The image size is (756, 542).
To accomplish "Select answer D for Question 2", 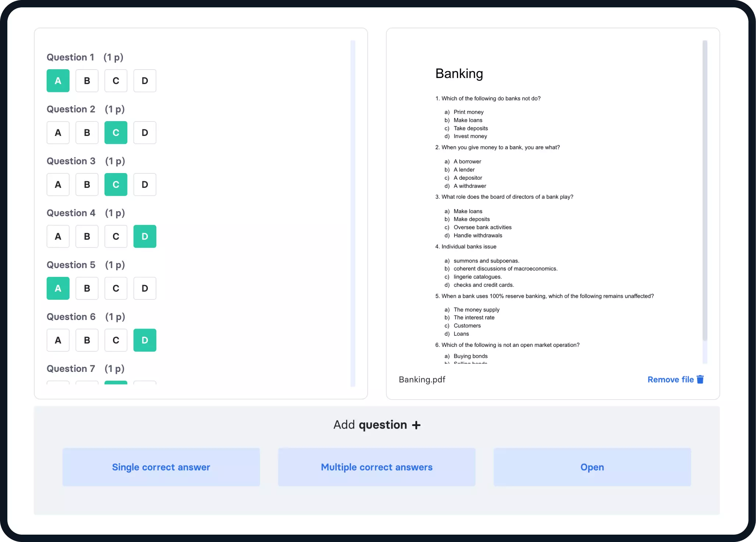I will [x=144, y=132].
